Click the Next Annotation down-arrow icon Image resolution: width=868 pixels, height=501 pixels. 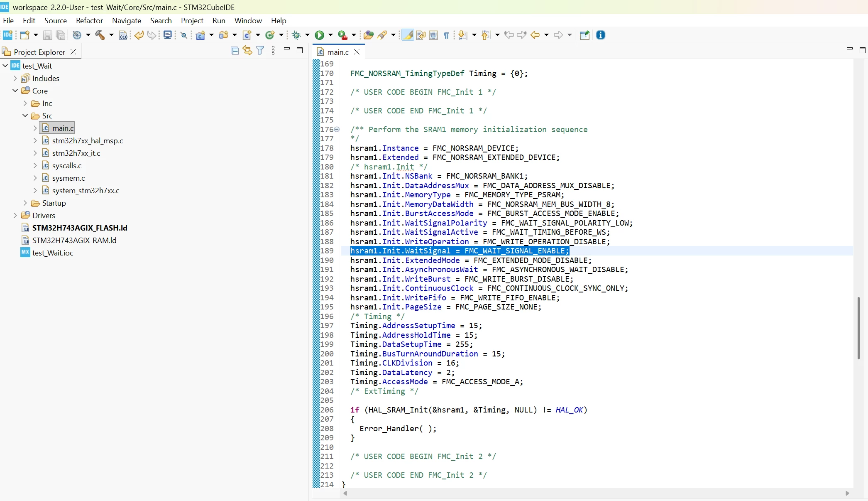pyautogui.click(x=463, y=35)
